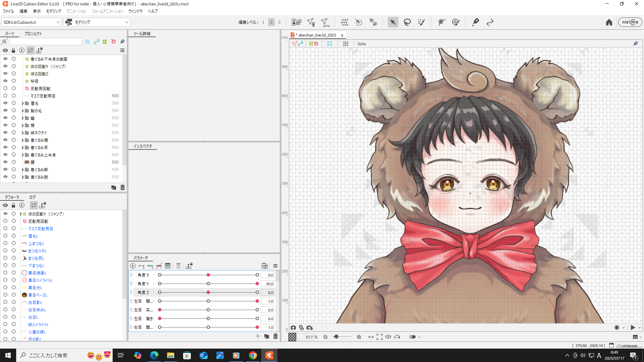
Task: Select the arrow selection tool
Action: click(393, 22)
